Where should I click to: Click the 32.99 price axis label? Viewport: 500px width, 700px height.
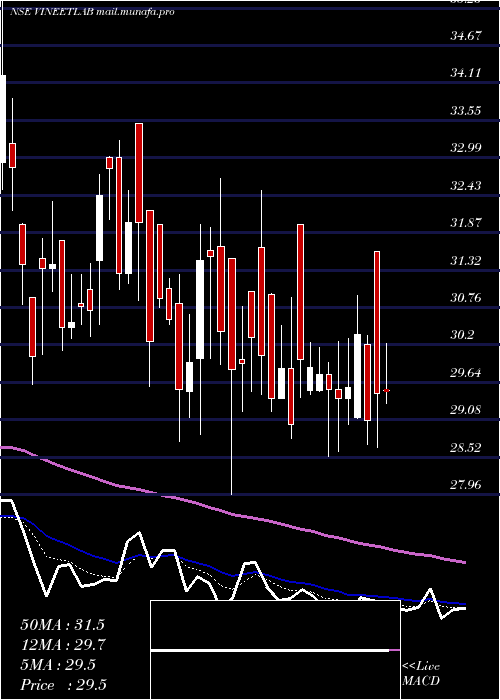click(466, 148)
